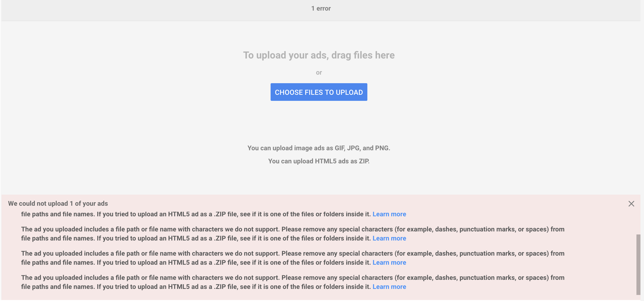Click the We could not upload header
Viewport: 644px width, 301px height.
point(58,203)
